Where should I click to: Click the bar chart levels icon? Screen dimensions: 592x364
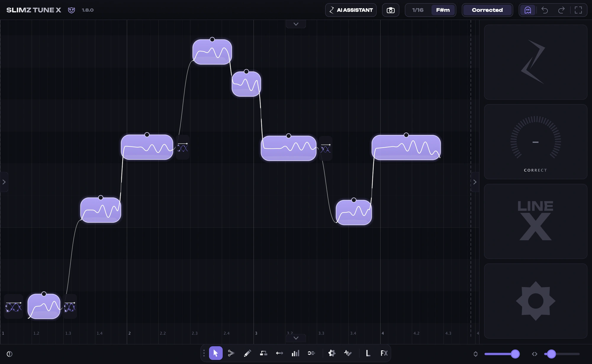tap(295, 353)
